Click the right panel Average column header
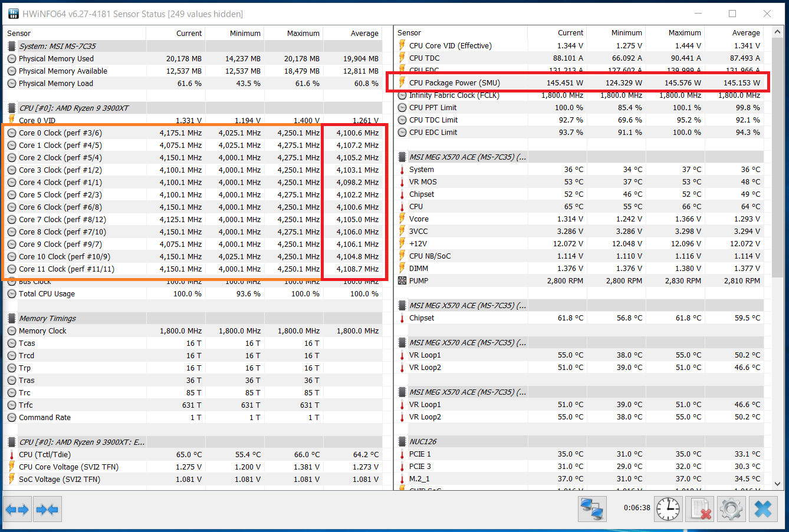The image size is (789, 532). 734,32
